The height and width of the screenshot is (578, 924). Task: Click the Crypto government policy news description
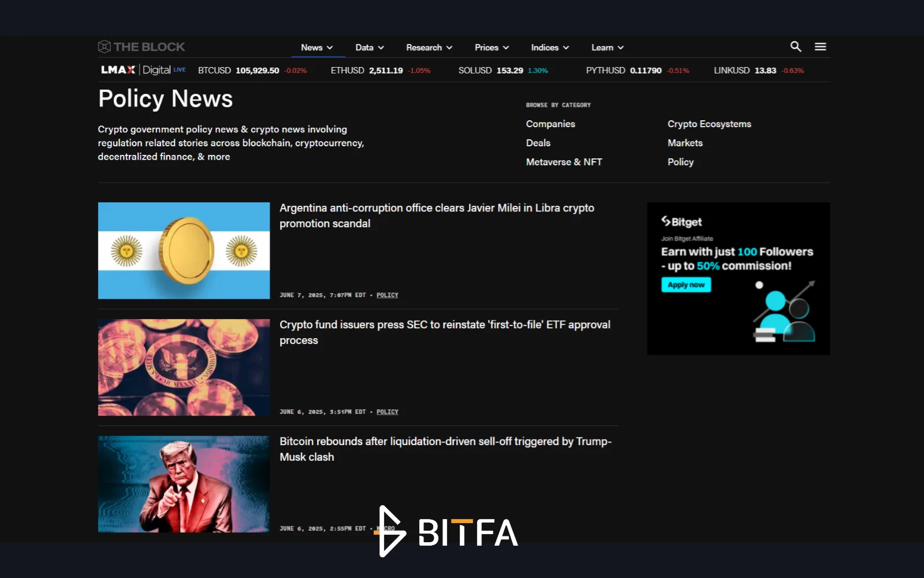(x=231, y=143)
